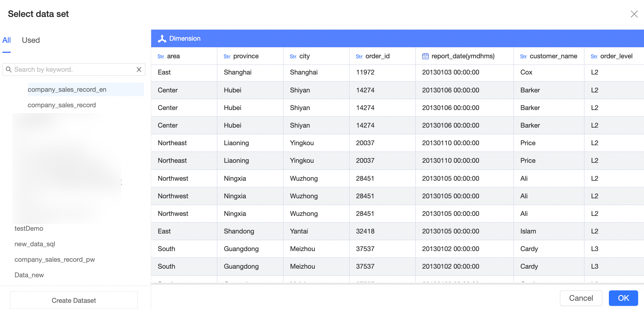Select the company_sales_record dataset
The image size is (644, 309).
point(62,105)
